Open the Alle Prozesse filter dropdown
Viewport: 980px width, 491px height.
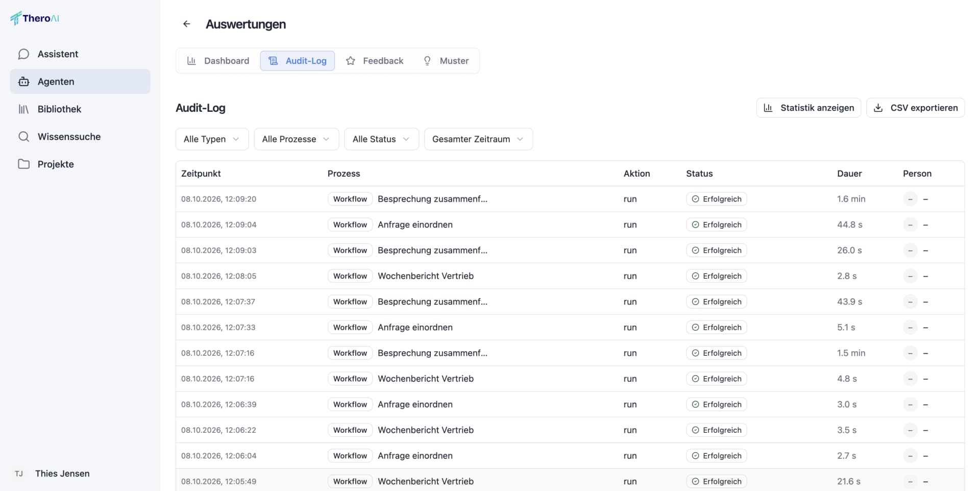point(296,139)
